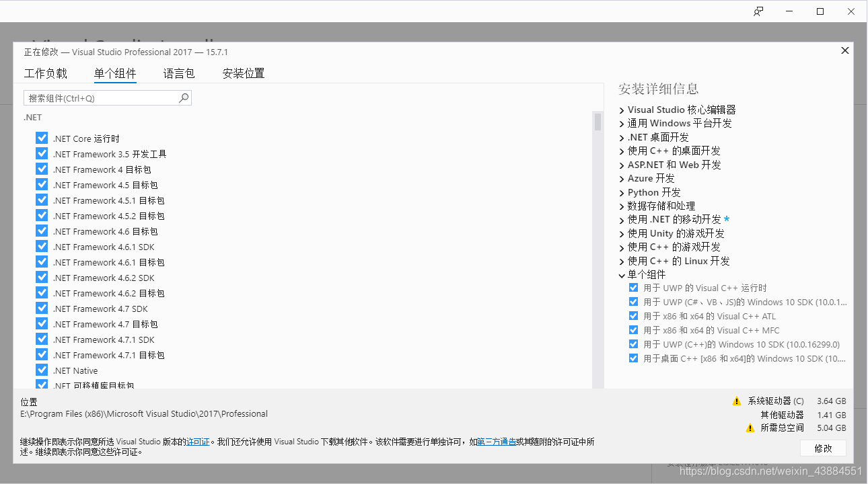Click the search magnifier icon in component search
868x484 pixels.
tap(184, 98)
